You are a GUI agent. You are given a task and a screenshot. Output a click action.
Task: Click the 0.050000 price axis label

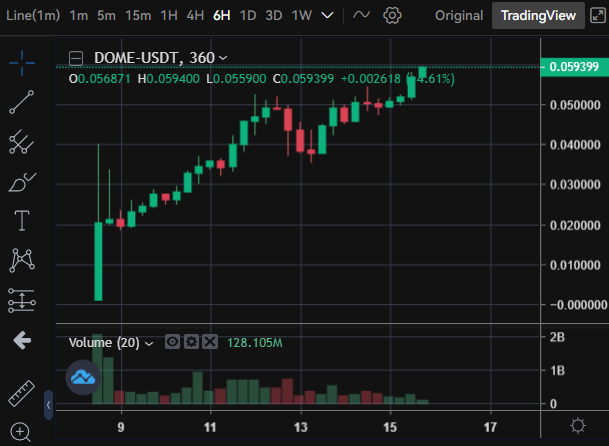point(575,105)
